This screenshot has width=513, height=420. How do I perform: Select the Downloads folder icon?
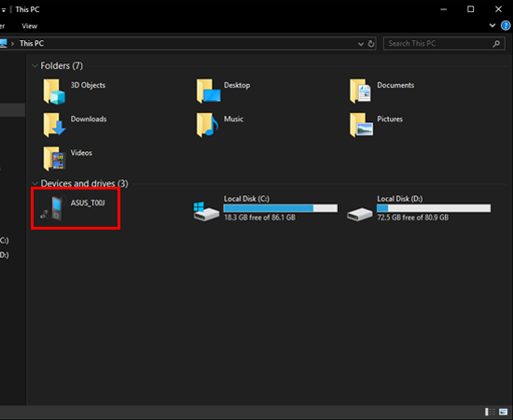(54, 125)
